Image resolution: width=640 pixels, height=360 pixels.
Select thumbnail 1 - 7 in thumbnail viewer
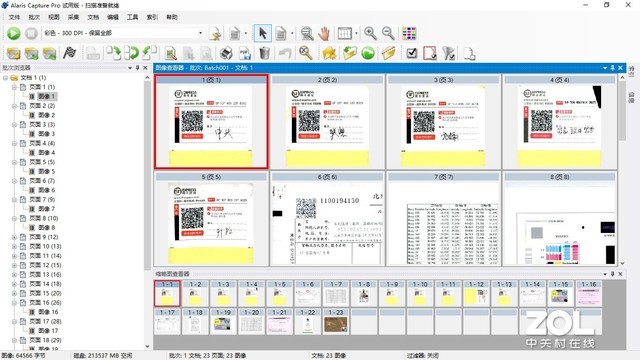pos(336,293)
